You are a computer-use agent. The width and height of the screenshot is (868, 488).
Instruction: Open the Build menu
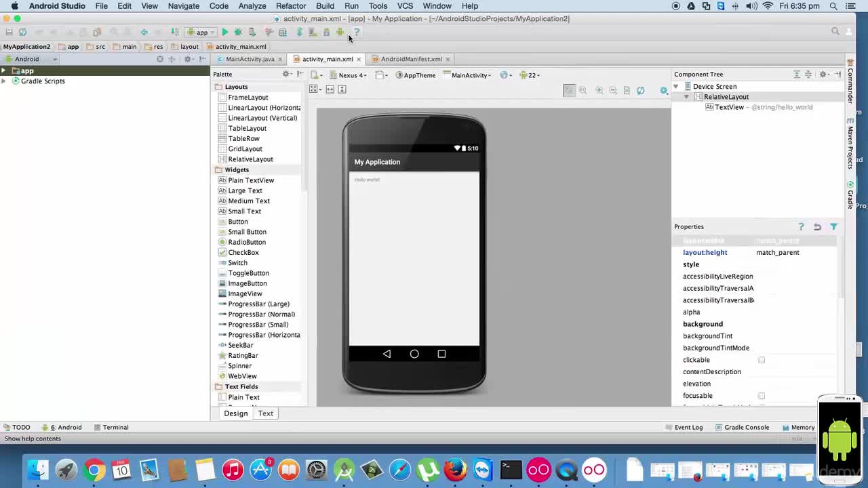[325, 5]
